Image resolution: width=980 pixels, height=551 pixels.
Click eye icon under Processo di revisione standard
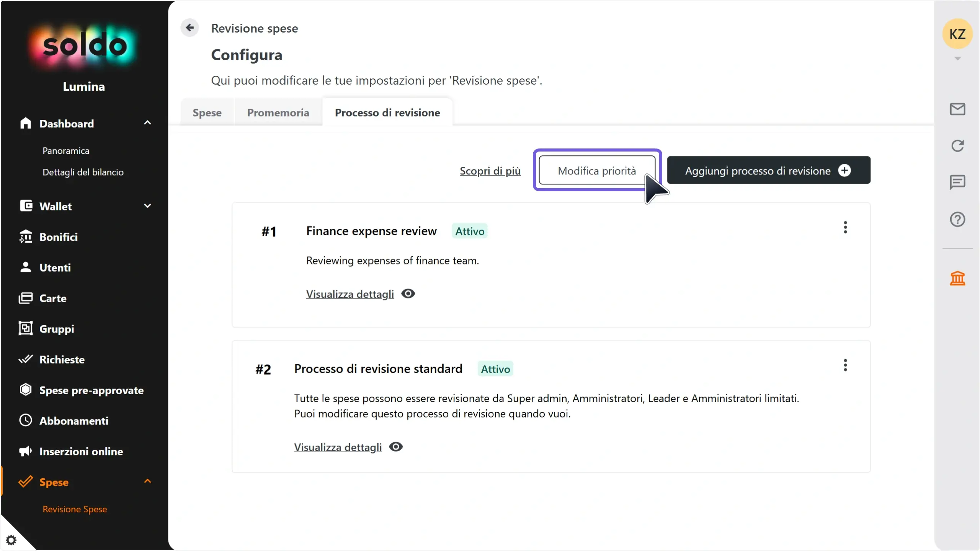396,447
